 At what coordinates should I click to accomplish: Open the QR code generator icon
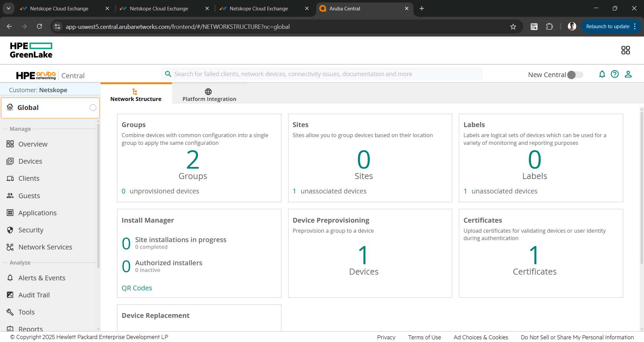click(x=534, y=26)
